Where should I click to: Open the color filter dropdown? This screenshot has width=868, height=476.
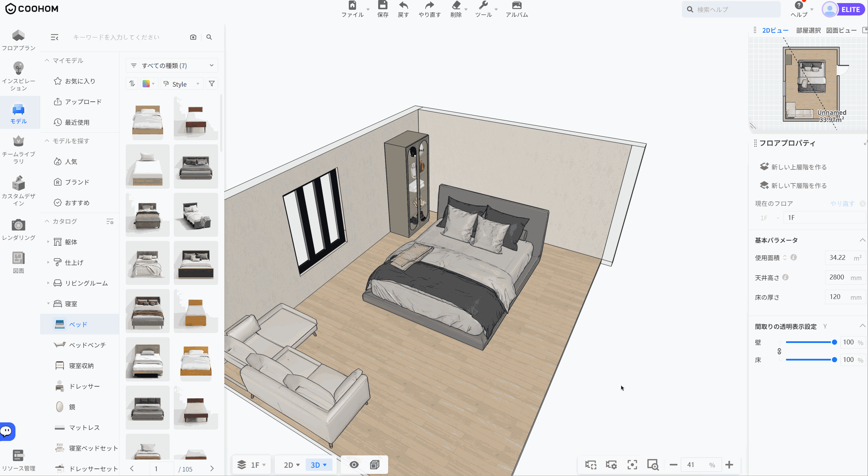click(x=149, y=84)
